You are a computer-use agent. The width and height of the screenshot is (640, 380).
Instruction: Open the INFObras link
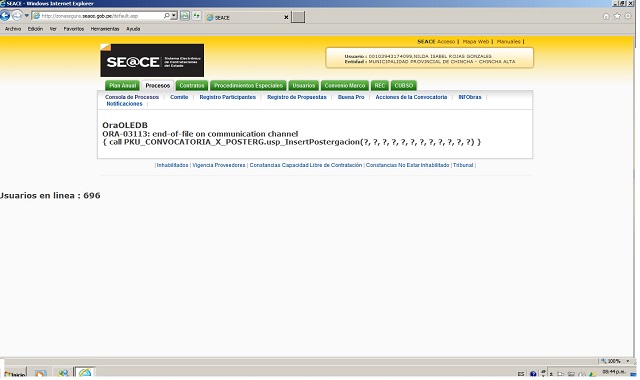pos(470,97)
